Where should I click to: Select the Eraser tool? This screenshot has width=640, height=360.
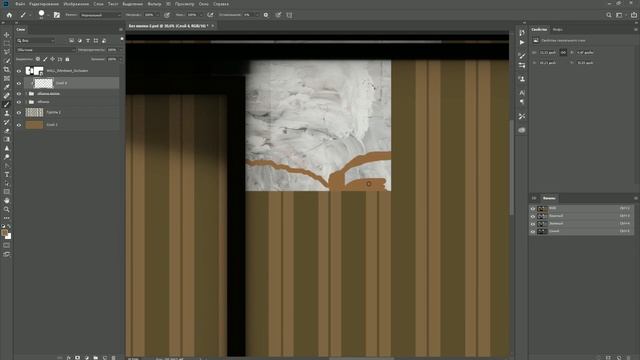point(7,131)
